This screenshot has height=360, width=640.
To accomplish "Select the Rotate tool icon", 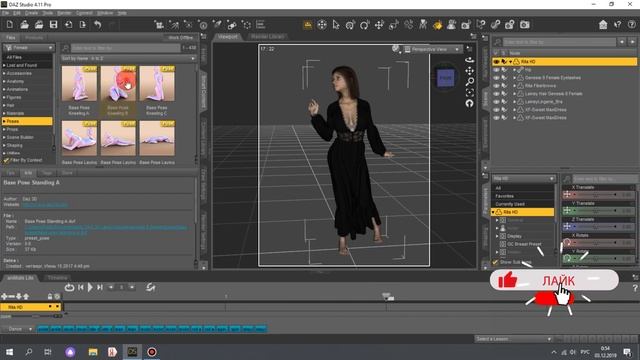I will [364, 25].
